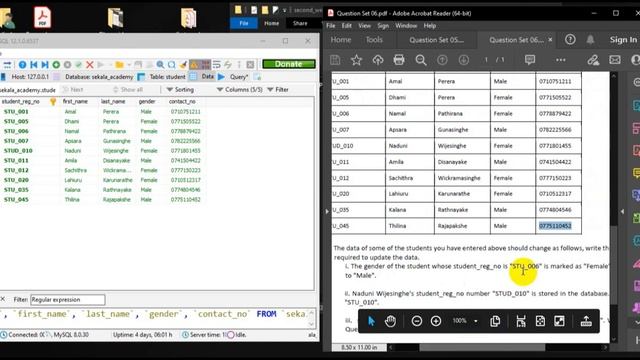Open the Host: 127.0.0.1 tab
The height and width of the screenshot is (360, 640).
click(25, 77)
